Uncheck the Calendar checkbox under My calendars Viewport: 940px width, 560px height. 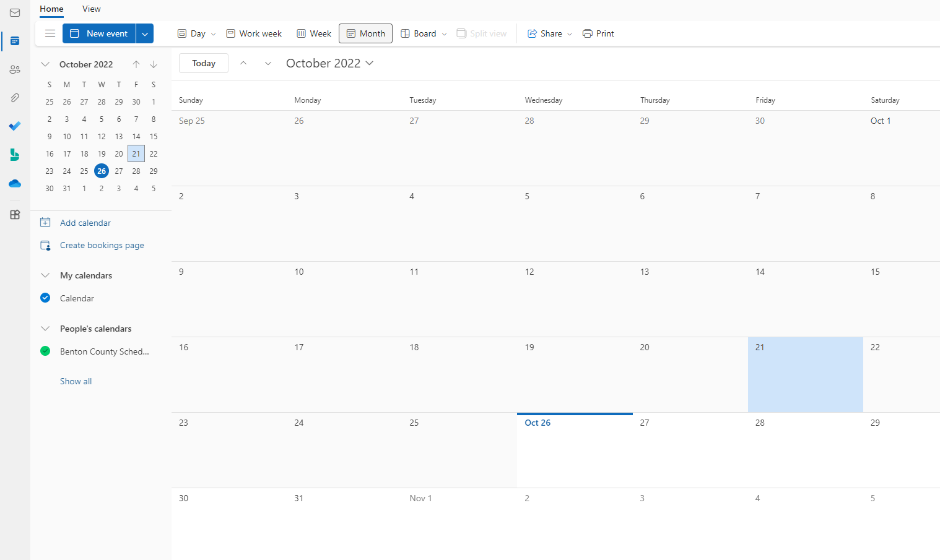[45, 298]
